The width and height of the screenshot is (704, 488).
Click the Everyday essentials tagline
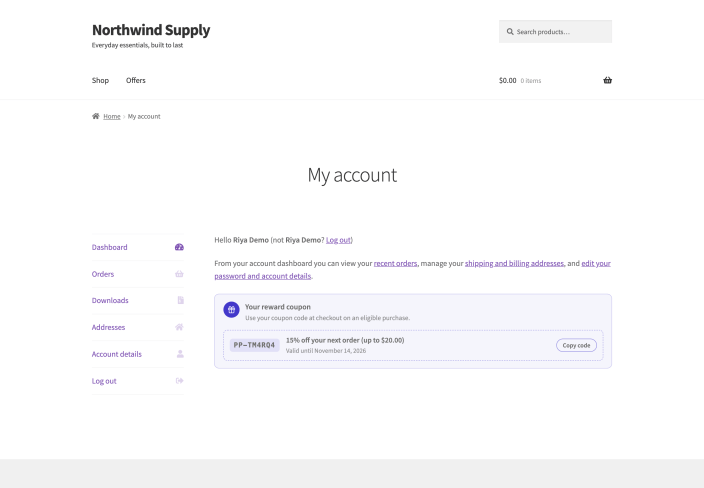click(x=137, y=45)
